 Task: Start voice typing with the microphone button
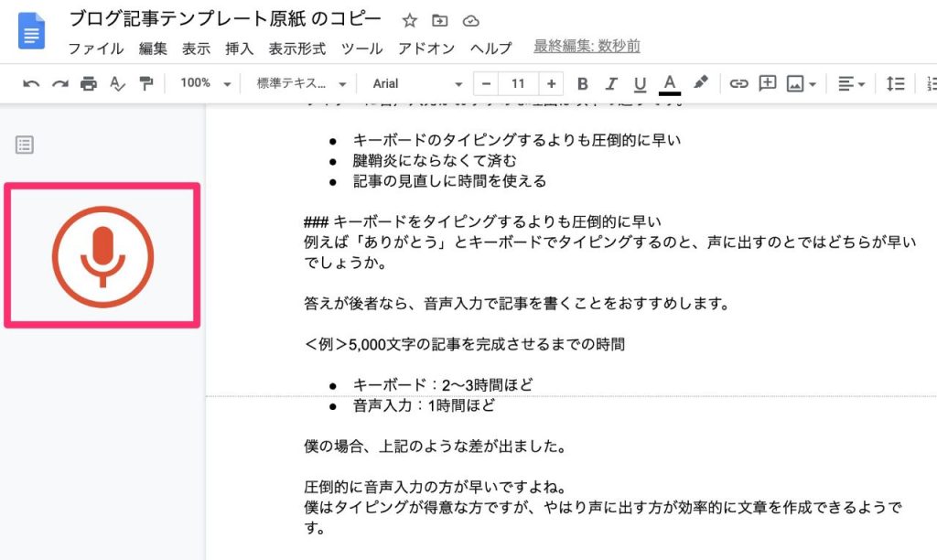102,256
